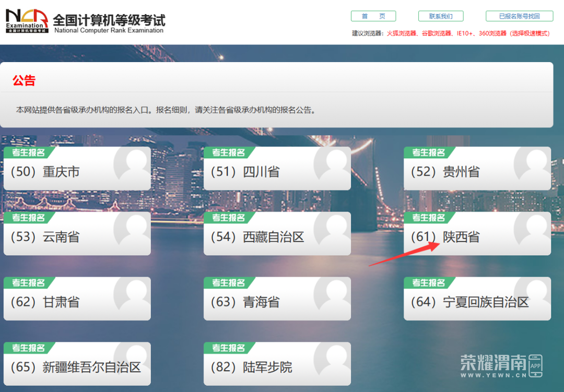Open 已报名账号找回 account recovery
The image size is (564, 392).
(519, 16)
